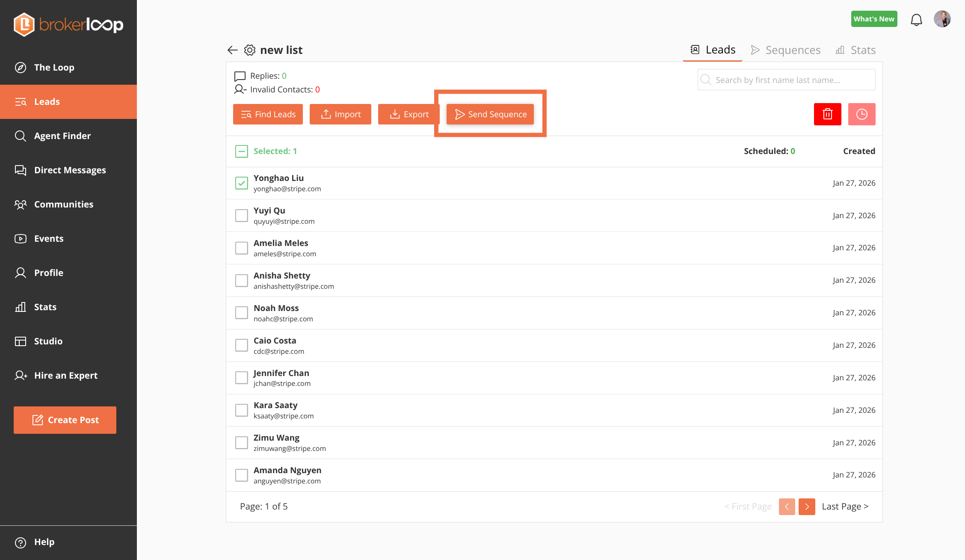Uncheck Yonghao Liu's checkbox
Image resolution: width=965 pixels, height=560 pixels.
(x=241, y=183)
